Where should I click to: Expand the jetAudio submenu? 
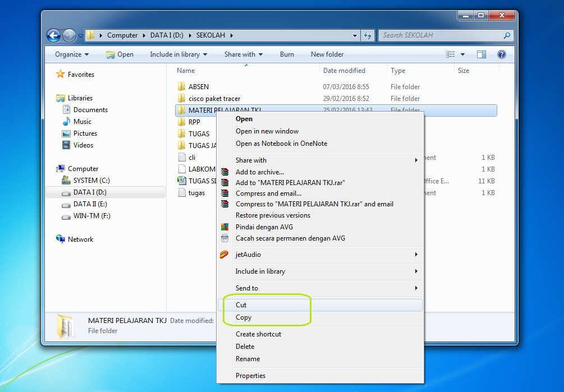point(320,255)
